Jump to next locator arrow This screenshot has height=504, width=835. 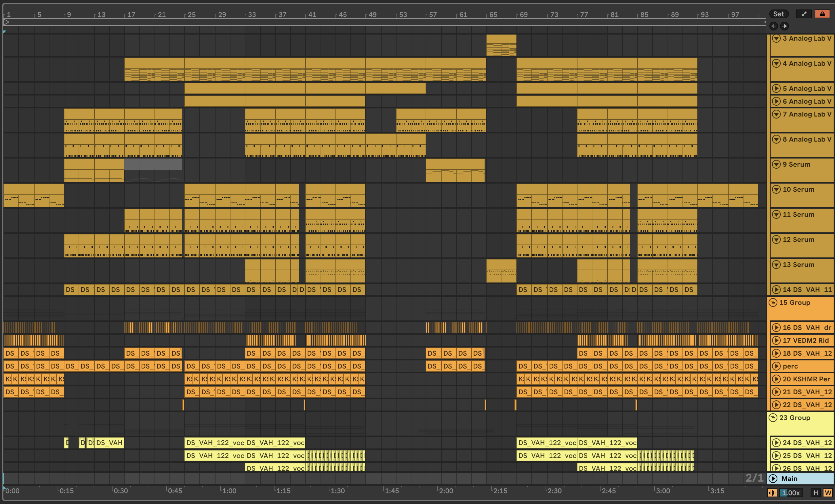(784, 26)
